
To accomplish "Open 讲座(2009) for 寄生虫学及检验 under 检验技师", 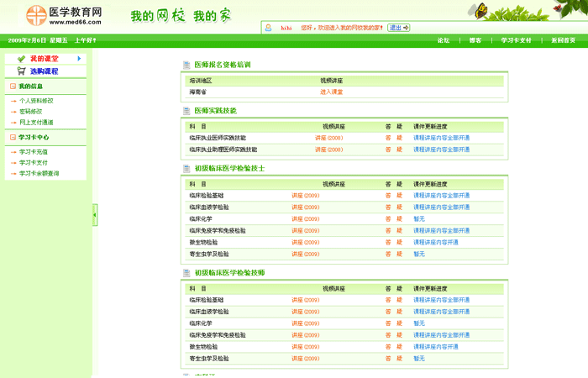I will point(306,359).
